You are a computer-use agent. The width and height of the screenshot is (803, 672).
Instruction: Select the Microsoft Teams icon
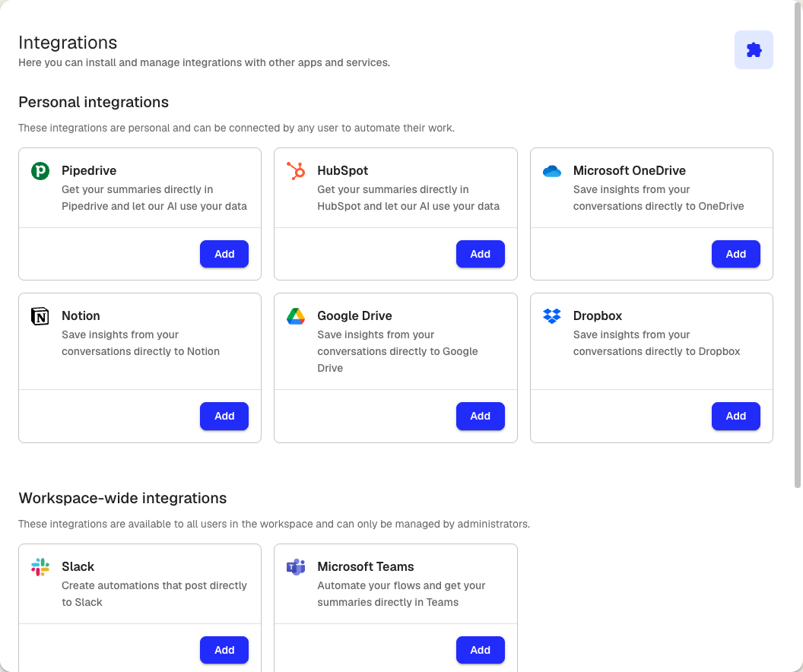click(x=296, y=566)
